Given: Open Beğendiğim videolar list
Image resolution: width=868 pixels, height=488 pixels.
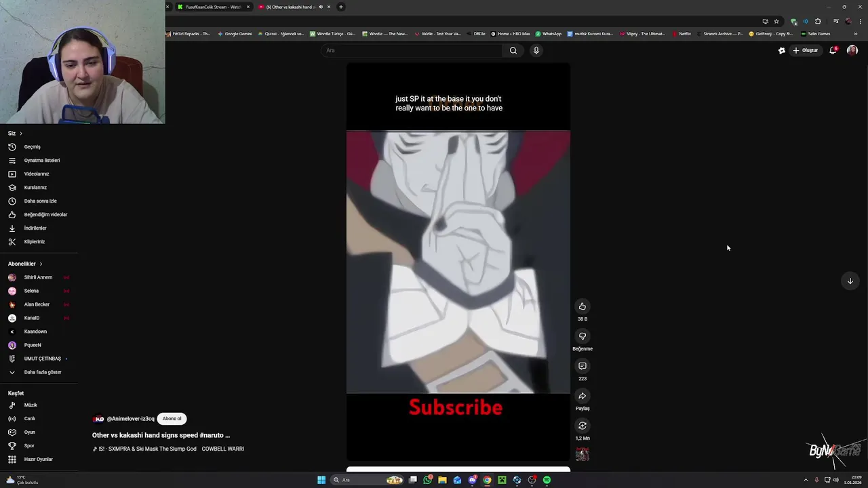Looking at the screenshot, I should tap(39, 215).
